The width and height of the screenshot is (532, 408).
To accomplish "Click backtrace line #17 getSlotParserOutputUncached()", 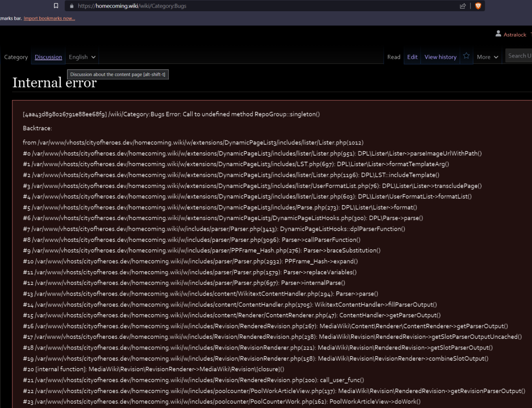I will 272,337.
